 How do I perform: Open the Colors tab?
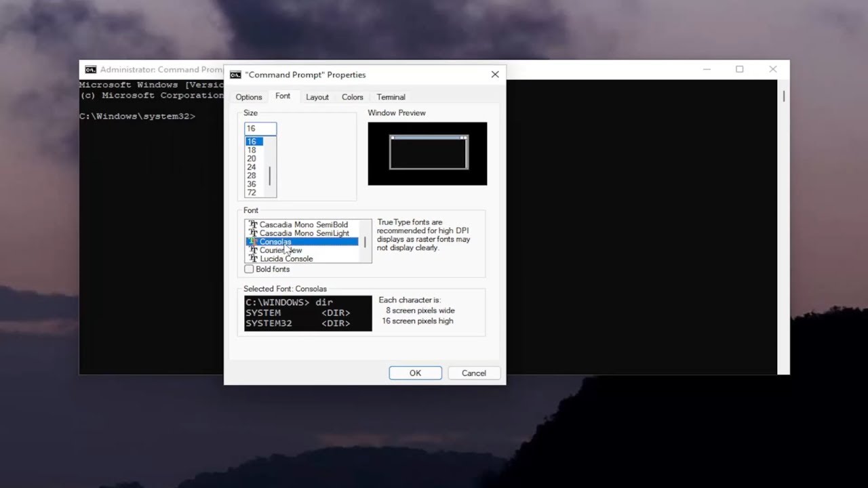point(352,97)
